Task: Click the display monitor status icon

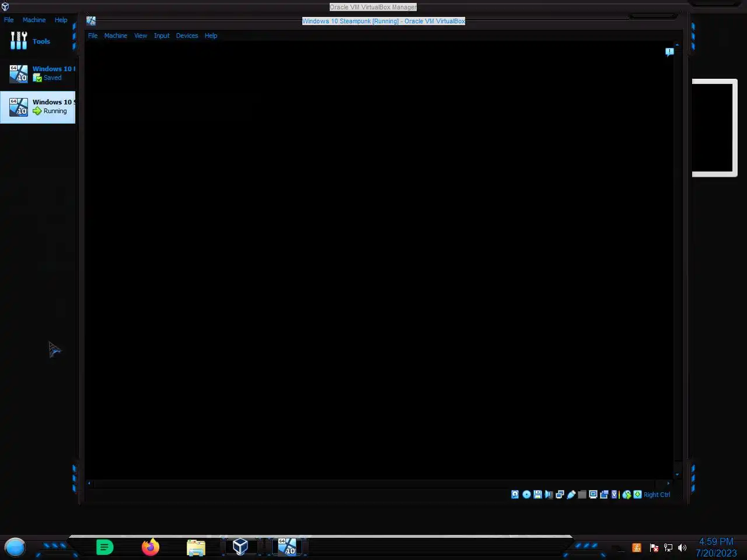Action: [x=593, y=495]
